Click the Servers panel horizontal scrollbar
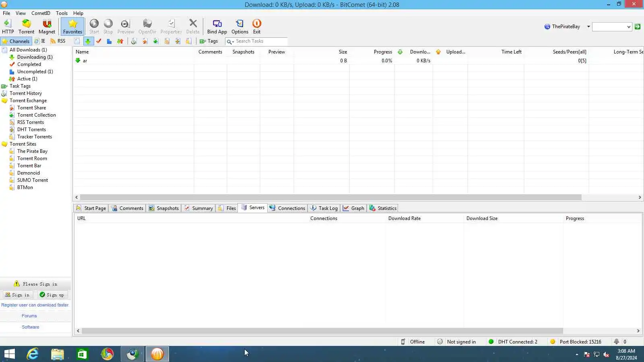 [322, 331]
